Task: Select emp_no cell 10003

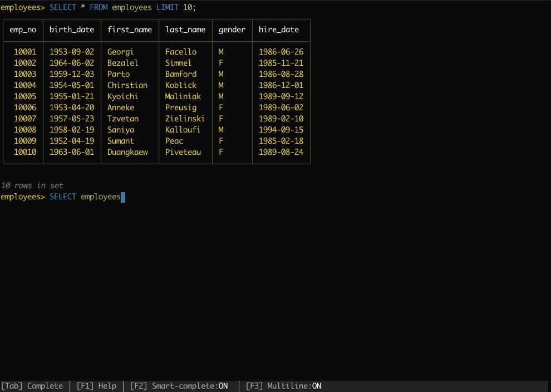Action: pyautogui.click(x=25, y=74)
